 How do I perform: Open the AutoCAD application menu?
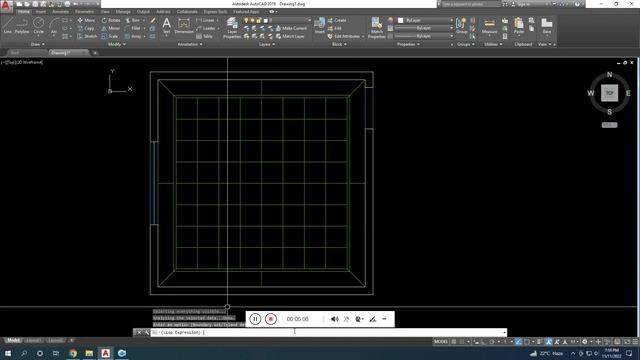click(6, 6)
